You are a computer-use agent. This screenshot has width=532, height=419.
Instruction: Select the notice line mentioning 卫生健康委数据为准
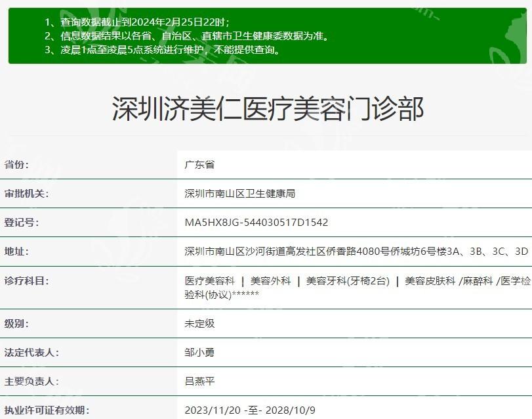[x=186, y=36]
